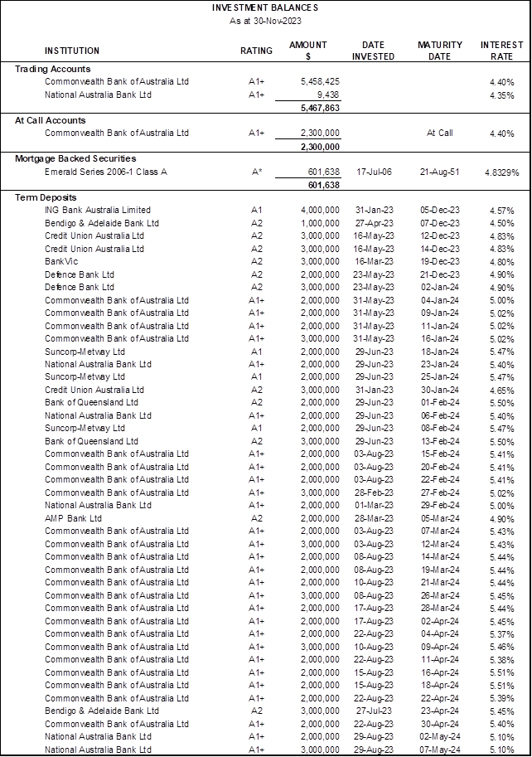Click Defence Bank Ltd maturing 21-Dec-23
532x757 pixels.
tap(79, 274)
